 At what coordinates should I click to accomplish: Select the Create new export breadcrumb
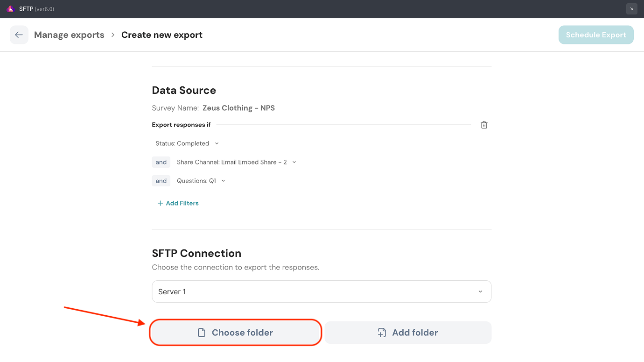coord(162,35)
